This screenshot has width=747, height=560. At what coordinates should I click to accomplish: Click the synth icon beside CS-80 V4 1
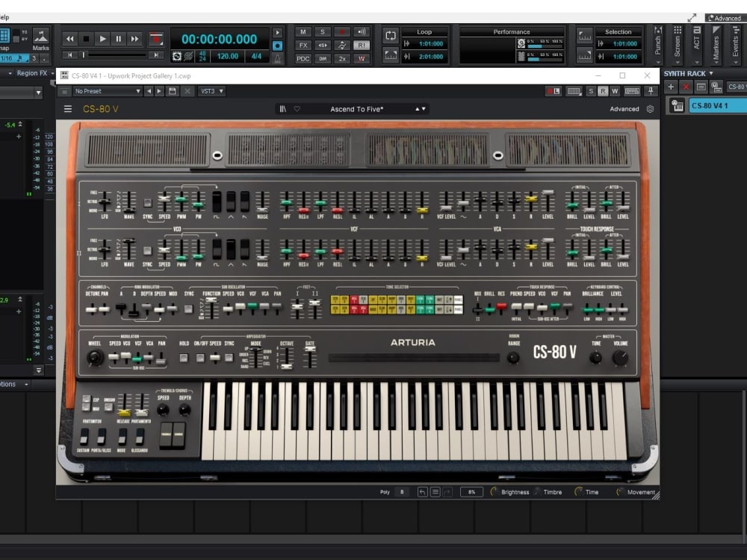[677, 106]
